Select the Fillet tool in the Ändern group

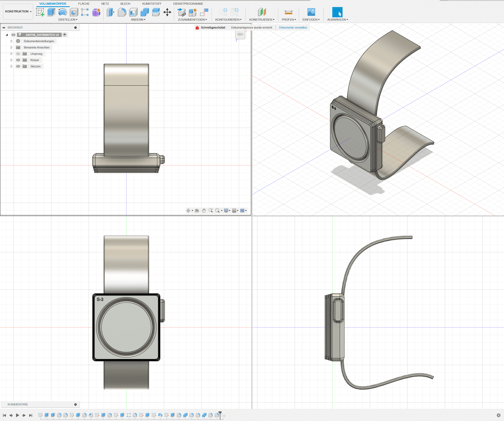122,12
